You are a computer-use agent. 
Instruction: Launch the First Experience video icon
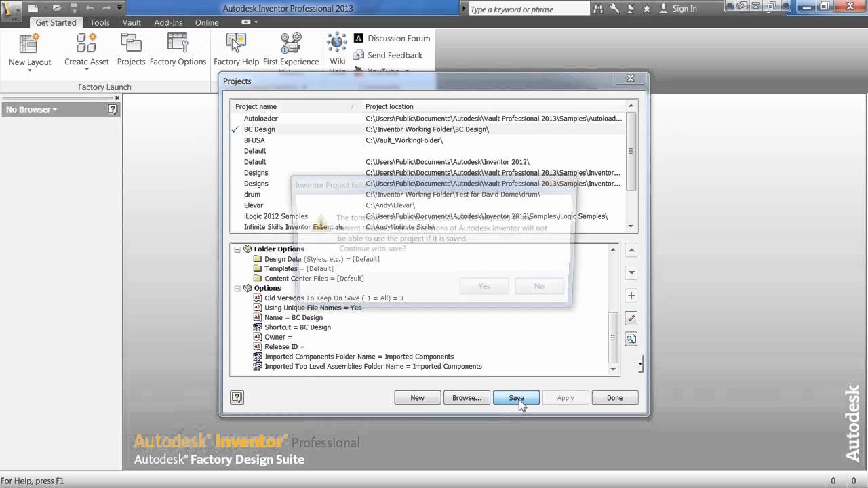pyautogui.click(x=290, y=43)
